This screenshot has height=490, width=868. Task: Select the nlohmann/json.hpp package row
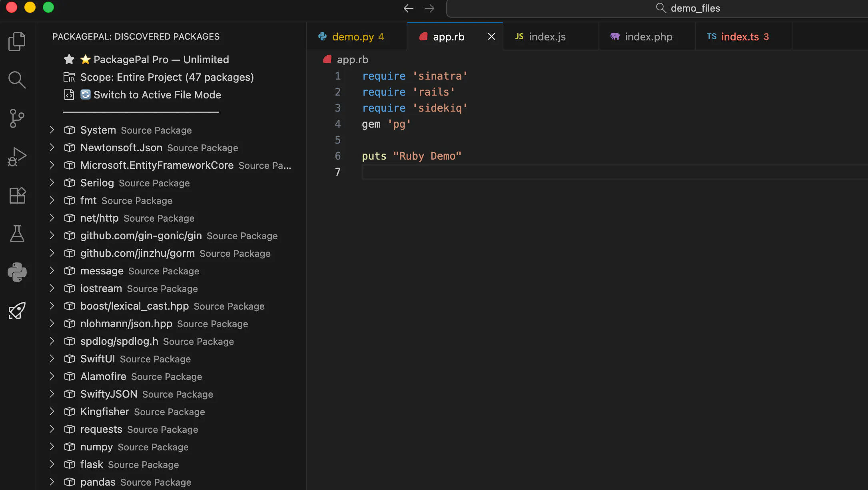click(171, 324)
